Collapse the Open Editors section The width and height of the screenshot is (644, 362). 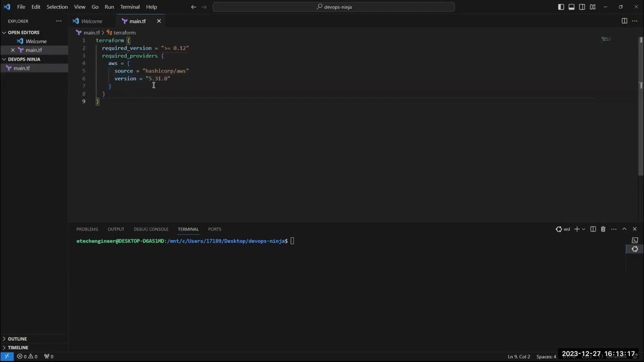(24, 32)
